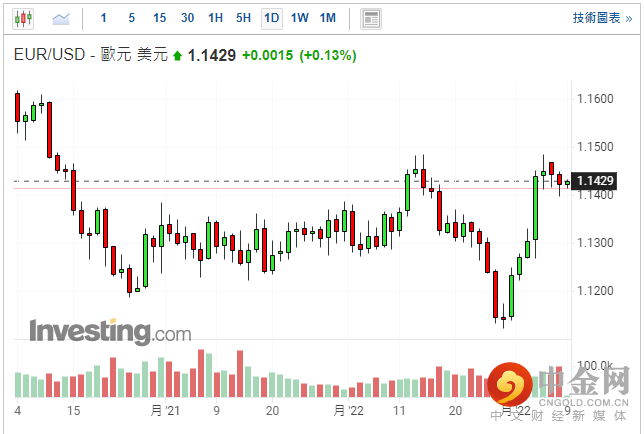Switch to the 1M monthly timeframe

(328, 18)
